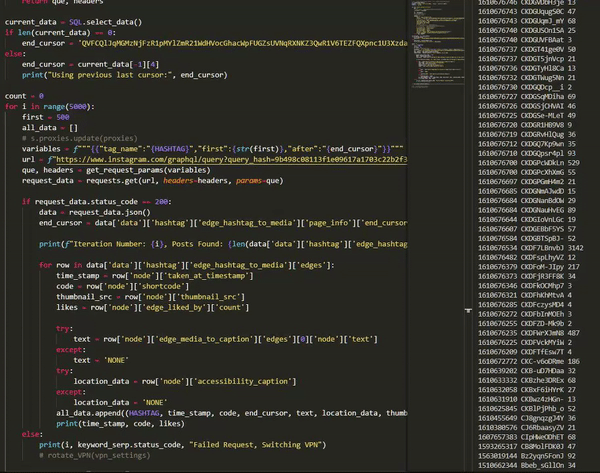
Task: Click the output row starting 1610676644
Action: 527,220
